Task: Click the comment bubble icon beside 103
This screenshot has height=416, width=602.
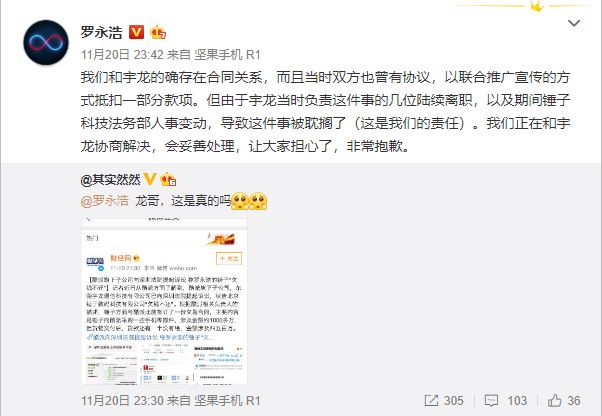Action: [x=491, y=401]
